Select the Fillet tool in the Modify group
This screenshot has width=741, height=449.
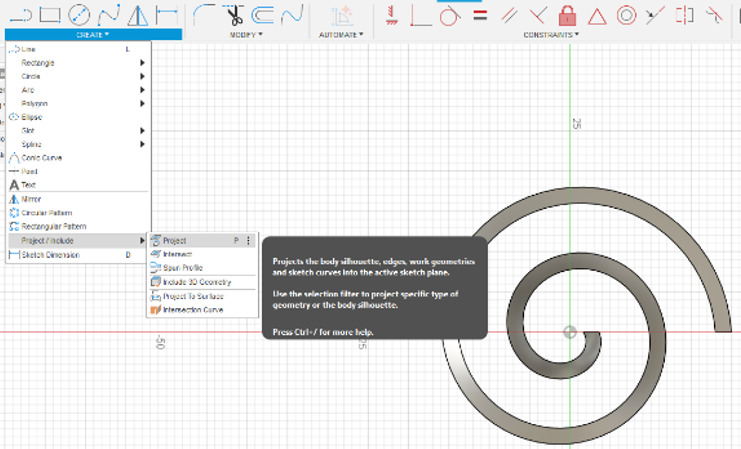pyautogui.click(x=204, y=14)
